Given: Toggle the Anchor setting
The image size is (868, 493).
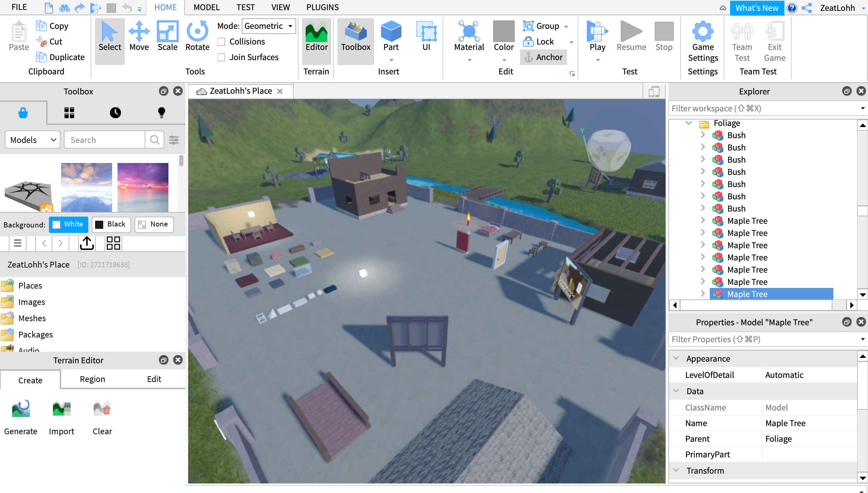Looking at the screenshot, I should [543, 57].
